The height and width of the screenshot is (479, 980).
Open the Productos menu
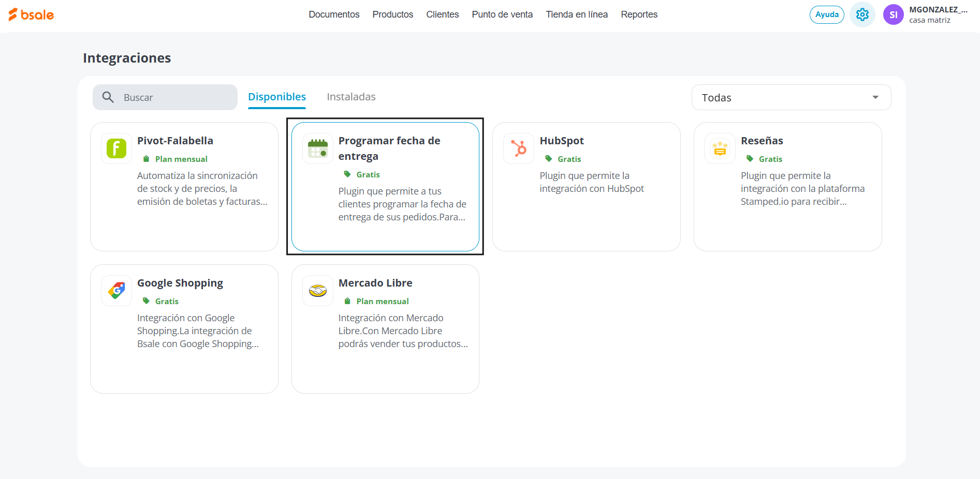(x=393, y=14)
